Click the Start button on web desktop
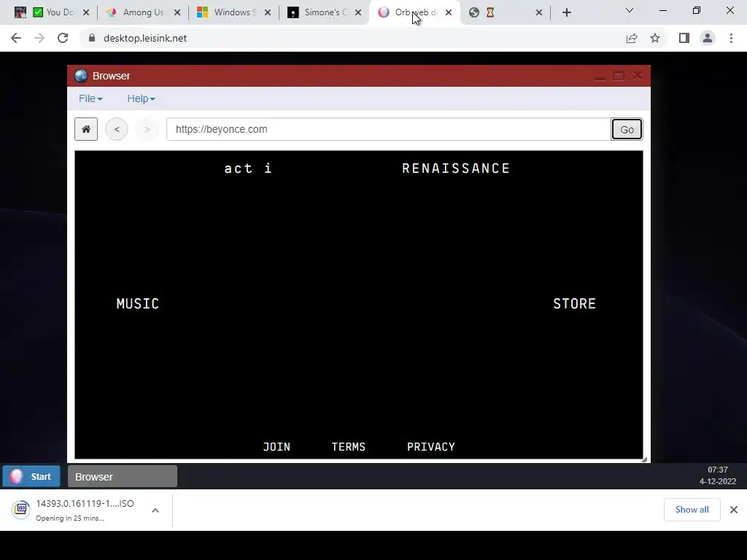This screenshot has height=560, width=747. pos(31,476)
